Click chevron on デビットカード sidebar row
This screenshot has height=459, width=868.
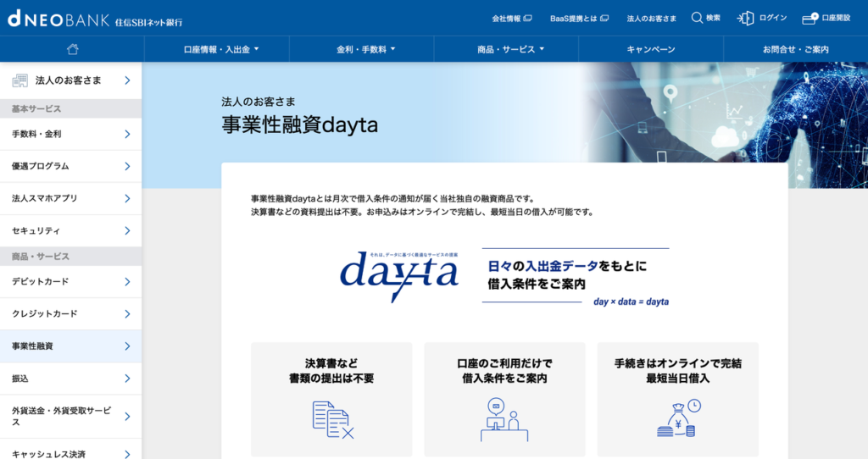click(127, 281)
